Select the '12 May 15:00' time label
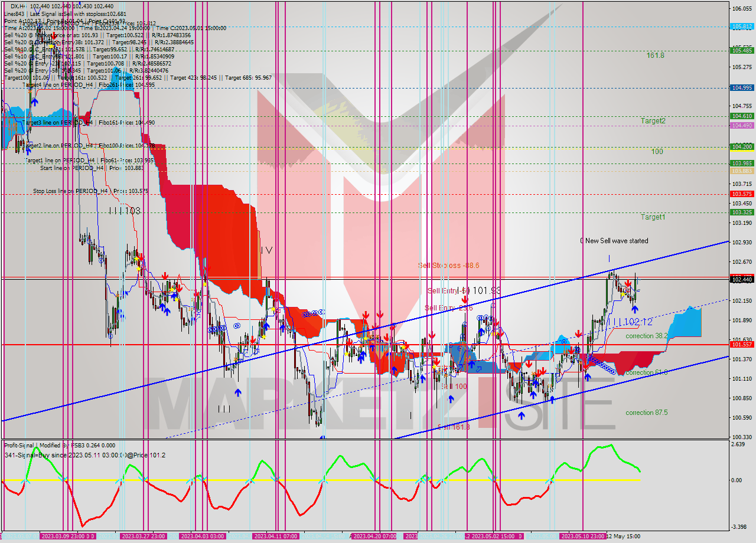756x543 pixels. (x=623, y=536)
